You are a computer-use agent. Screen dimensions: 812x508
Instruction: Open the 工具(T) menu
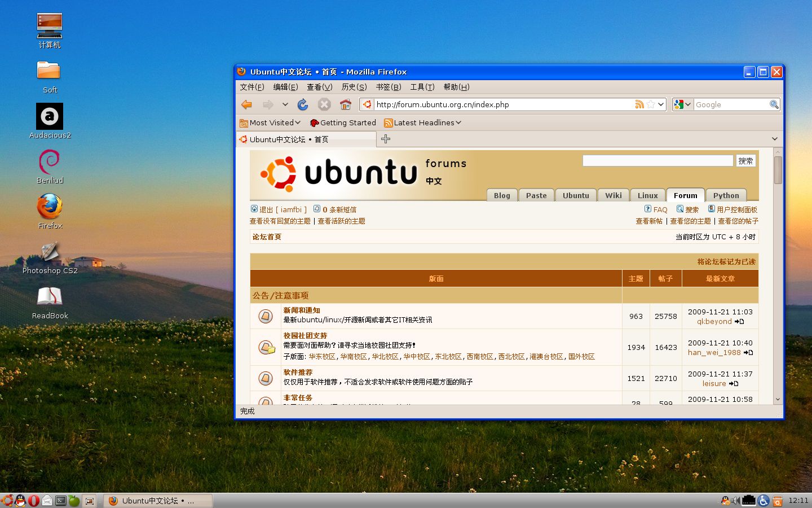(x=422, y=87)
